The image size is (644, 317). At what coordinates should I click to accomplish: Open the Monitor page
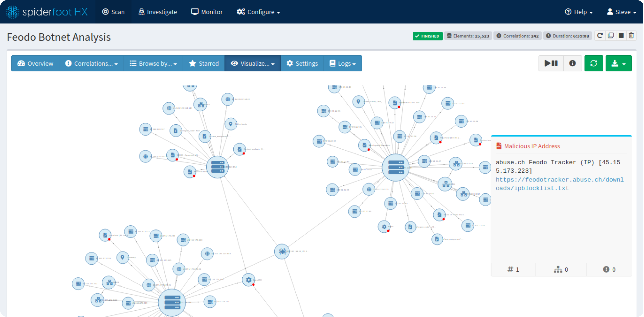click(207, 12)
